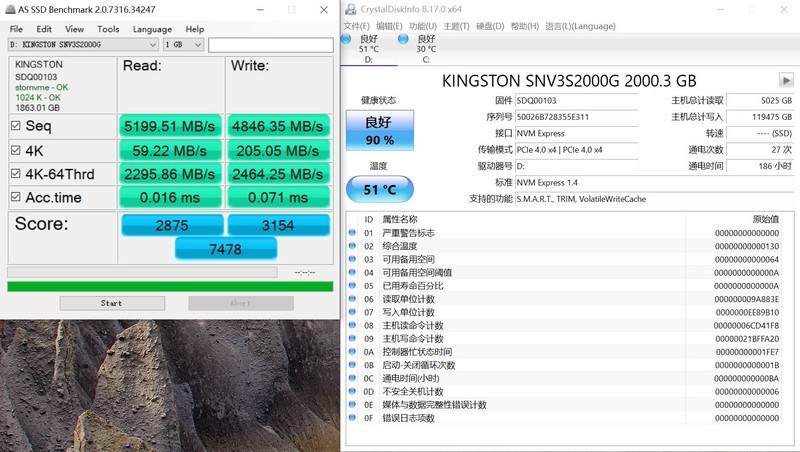Open the 帮助(H) menu in CrystalDiskInfo

click(x=524, y=26)
